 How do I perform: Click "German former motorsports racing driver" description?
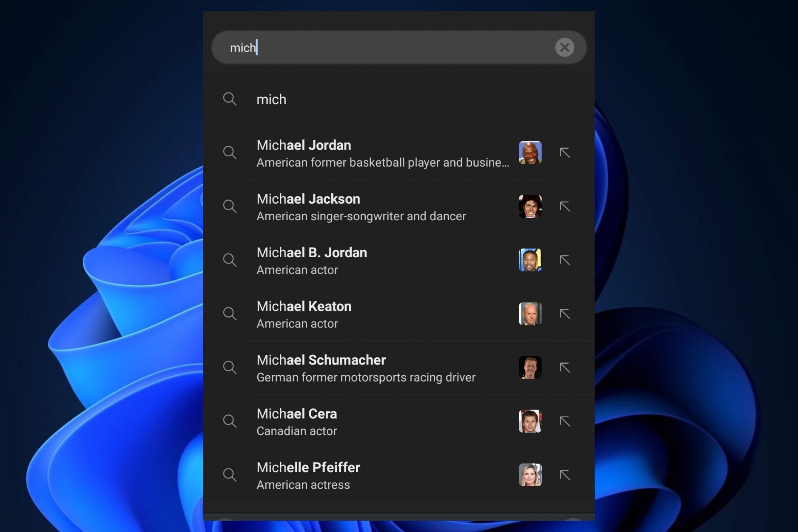366,377
